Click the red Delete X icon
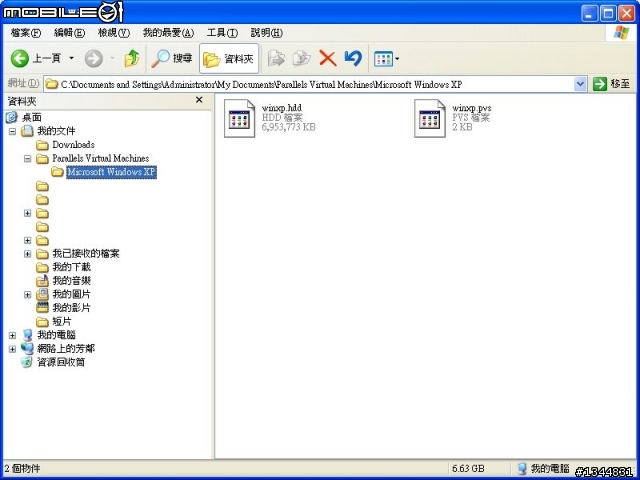640x480 pixels. tap(327, 58)
